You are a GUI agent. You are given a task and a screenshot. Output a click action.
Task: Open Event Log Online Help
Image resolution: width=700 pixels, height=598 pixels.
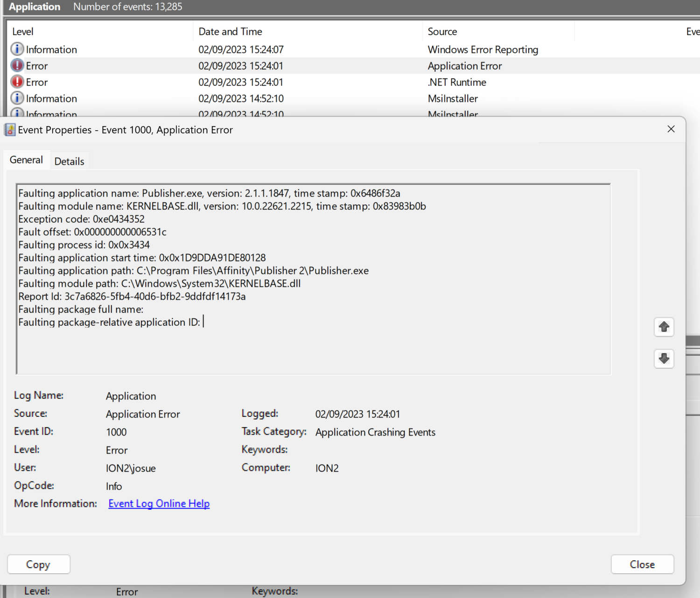159,503
